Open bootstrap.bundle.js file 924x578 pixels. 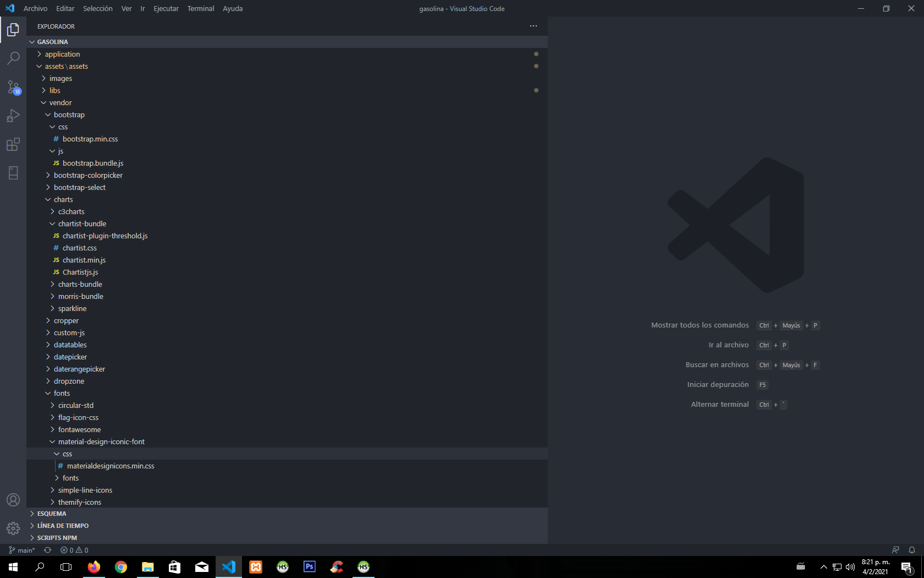[x=287, y=163]
